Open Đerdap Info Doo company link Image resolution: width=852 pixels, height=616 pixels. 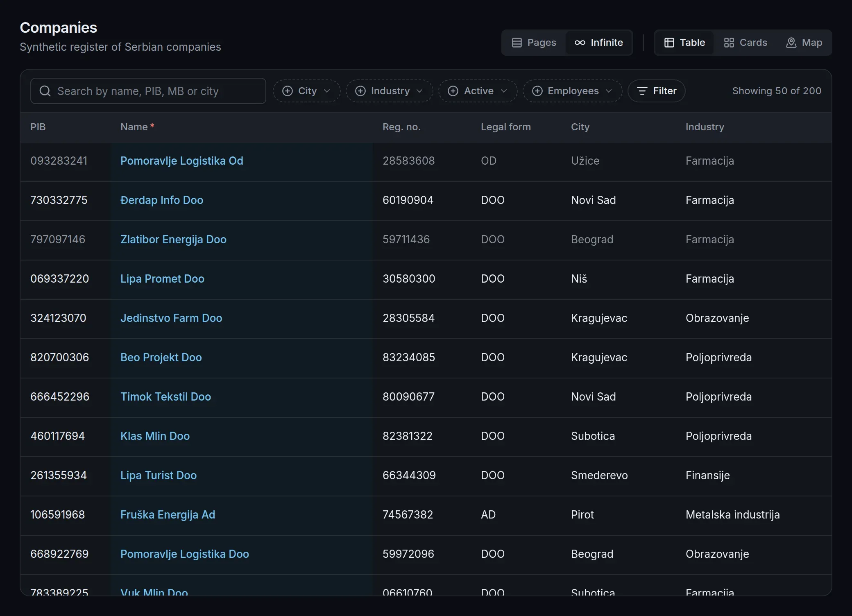[x=162, y=200]
